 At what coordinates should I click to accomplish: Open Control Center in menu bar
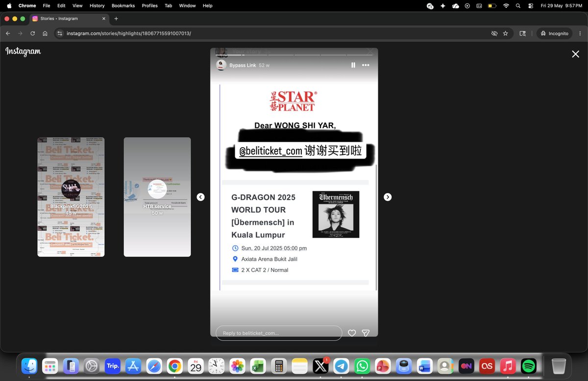tap(531, 5)
